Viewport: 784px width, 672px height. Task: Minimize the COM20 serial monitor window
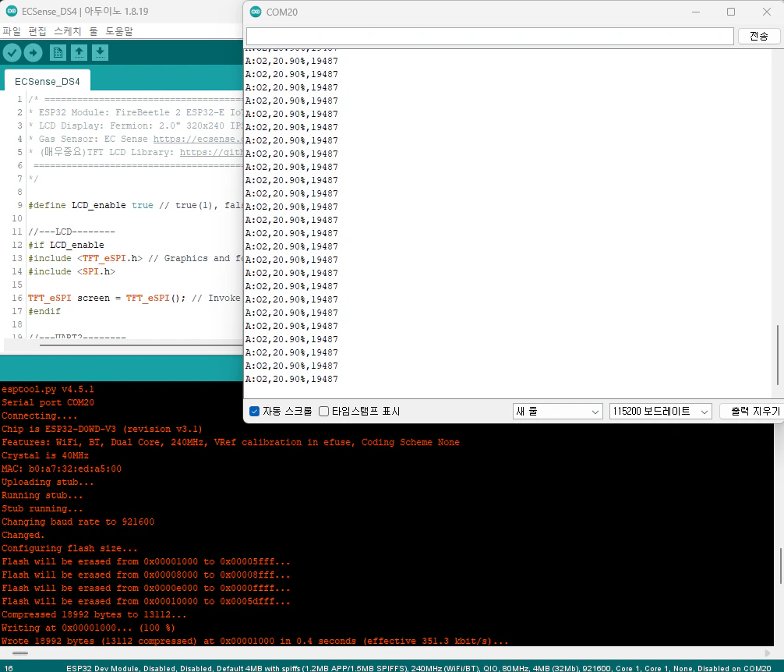coord(695,12)
